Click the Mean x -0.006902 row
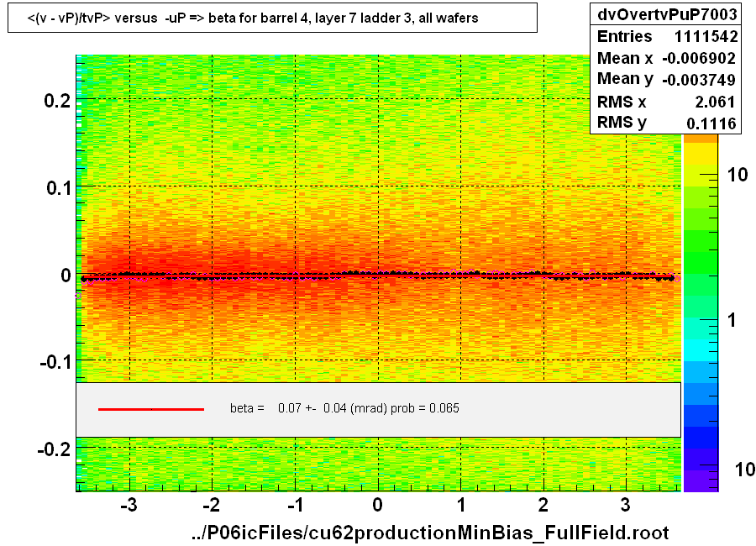The width and height of the screenshot is (756, 546). (667, 58)
